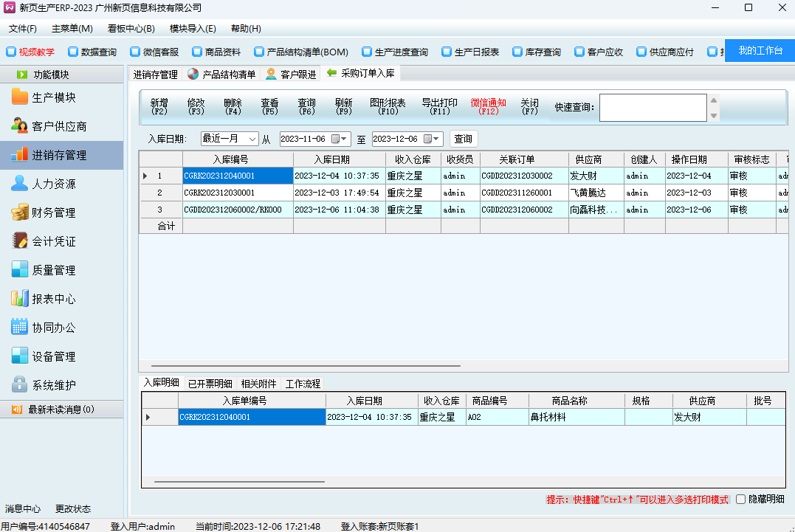Toggle 数据查询 shortcut checkbox

coord(73,51)
